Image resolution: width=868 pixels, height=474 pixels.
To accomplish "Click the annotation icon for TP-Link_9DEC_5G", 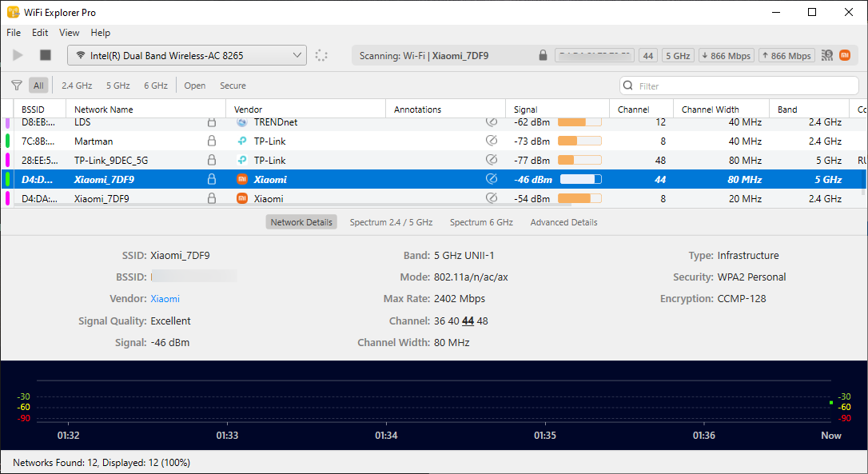I will [492, 160].
